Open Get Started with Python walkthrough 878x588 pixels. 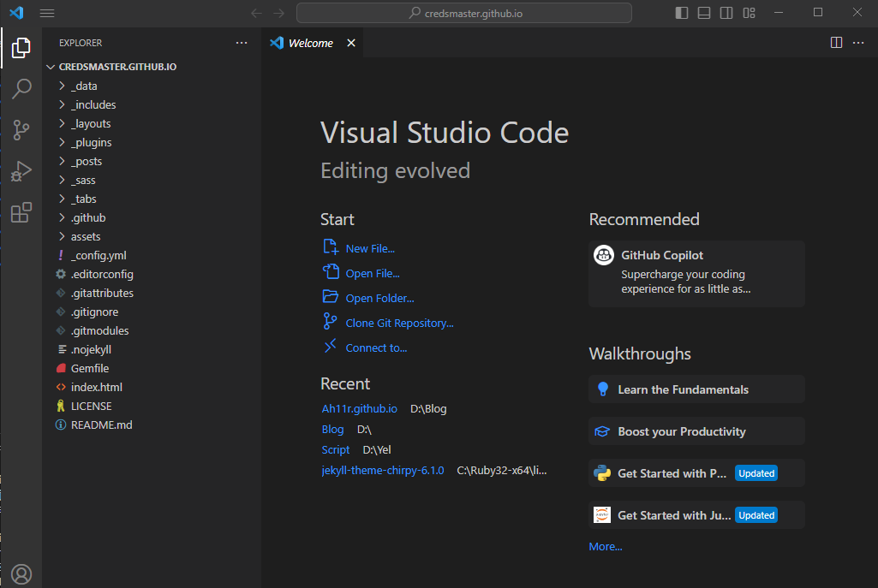click(696, 473)
